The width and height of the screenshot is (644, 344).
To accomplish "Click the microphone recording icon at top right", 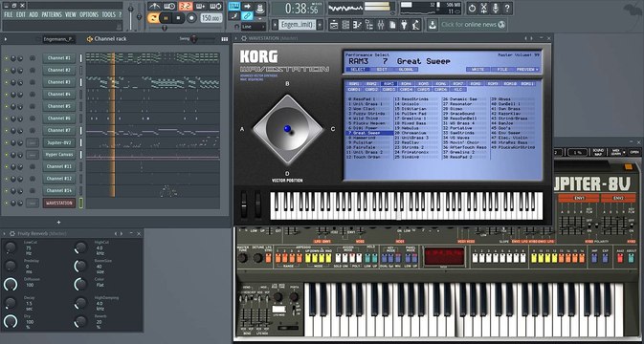I will [496, 8].
